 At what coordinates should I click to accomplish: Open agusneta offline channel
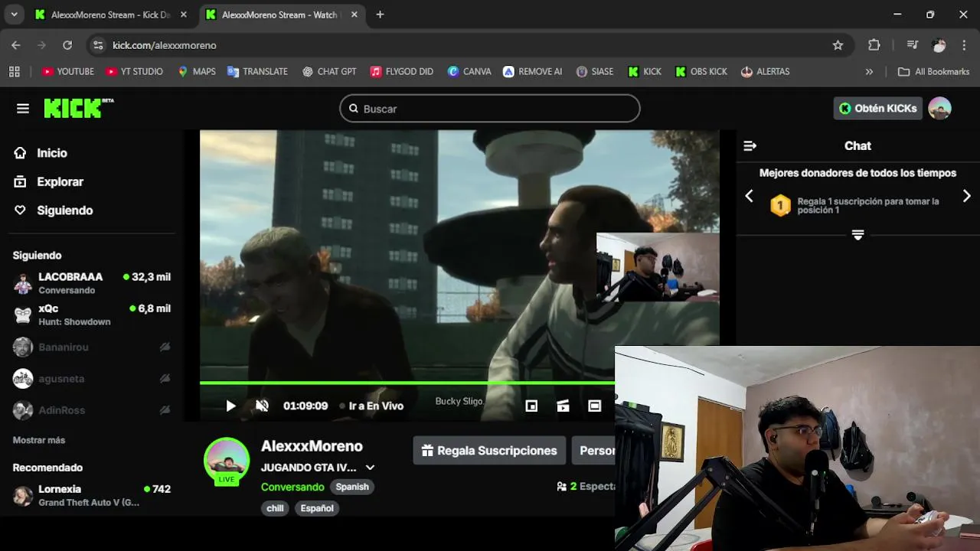pos(92,379)
